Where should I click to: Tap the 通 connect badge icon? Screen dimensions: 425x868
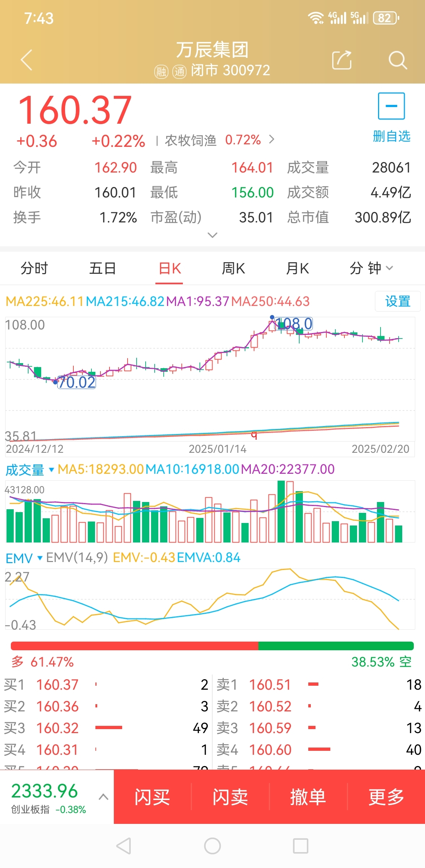coord(179,71)
